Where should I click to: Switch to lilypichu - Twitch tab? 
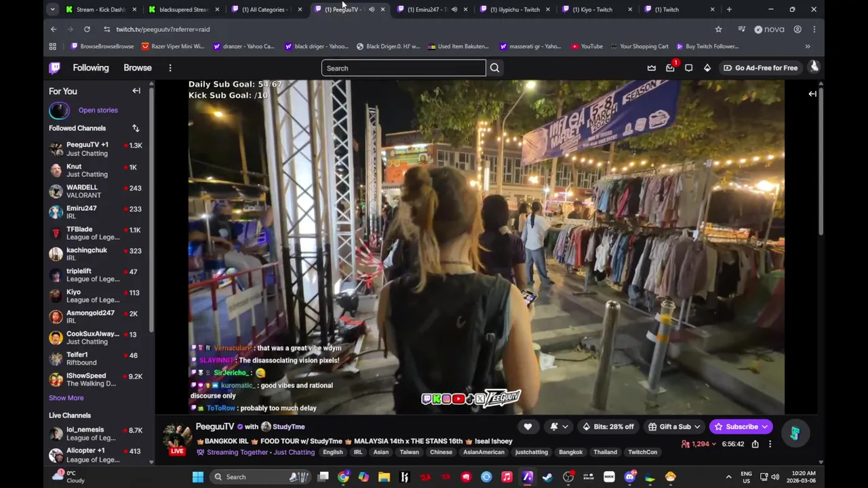514,9
